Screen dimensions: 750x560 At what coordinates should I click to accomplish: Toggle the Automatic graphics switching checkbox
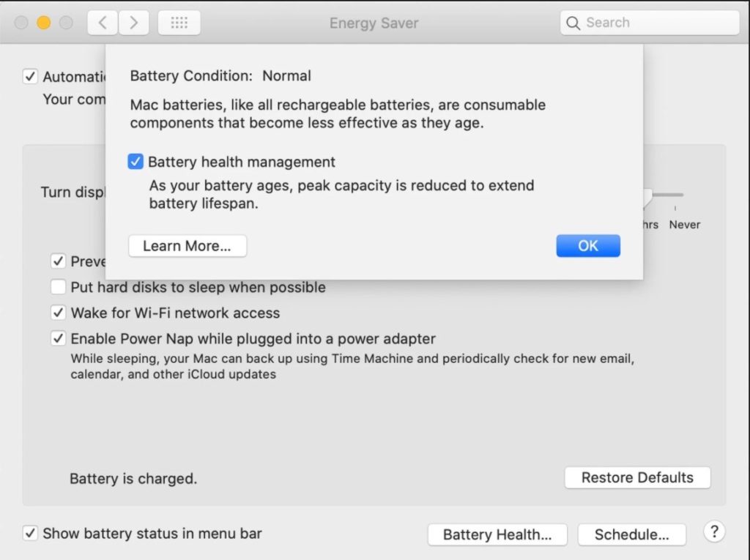click(x=30, y=77)
